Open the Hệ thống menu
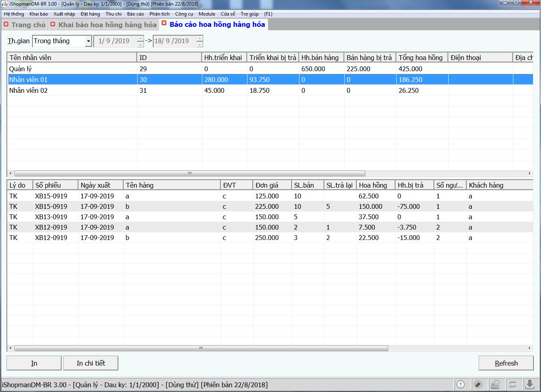 point(14,14)
